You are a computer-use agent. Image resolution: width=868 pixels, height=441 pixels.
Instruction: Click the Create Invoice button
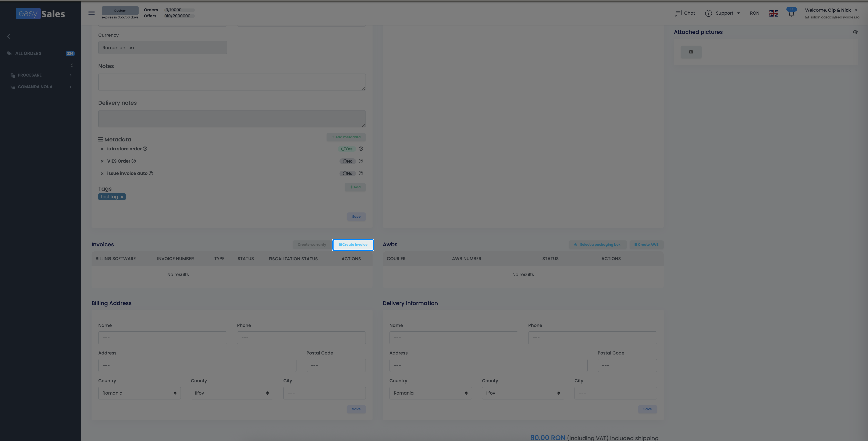click(353, 245)
